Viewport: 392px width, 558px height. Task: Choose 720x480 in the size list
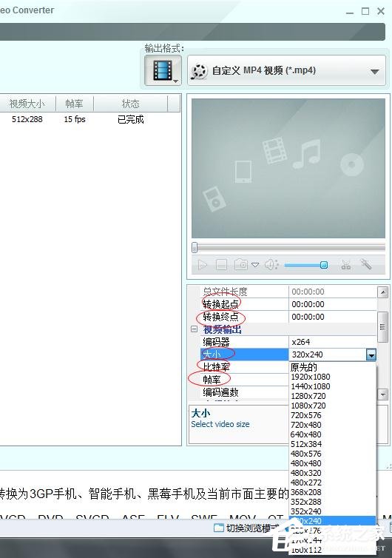332,425
